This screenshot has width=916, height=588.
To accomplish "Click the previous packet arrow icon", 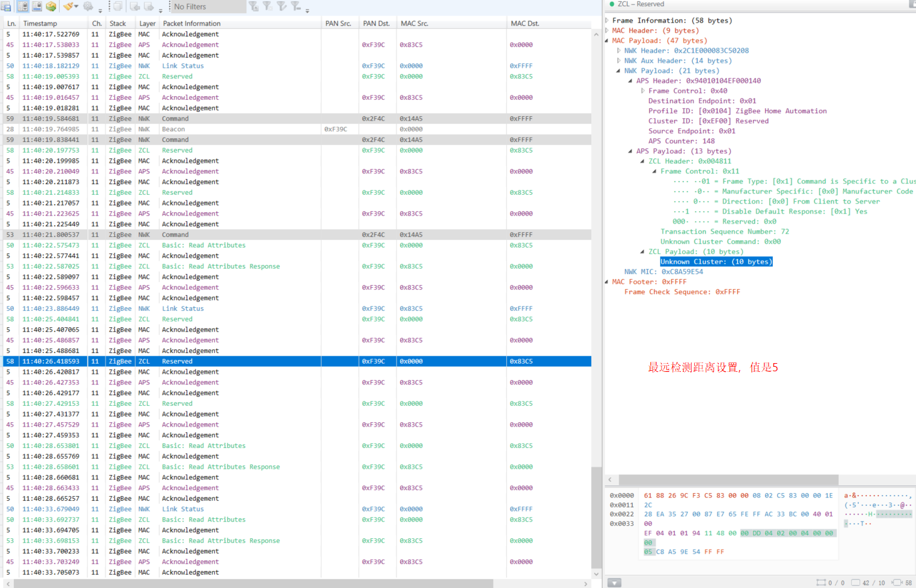I will pyautogui.click(x=134, y=6).
